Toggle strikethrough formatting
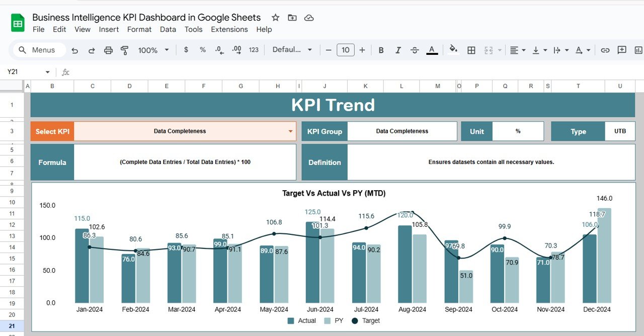This screenshot has height=336, width=644. 415,50
